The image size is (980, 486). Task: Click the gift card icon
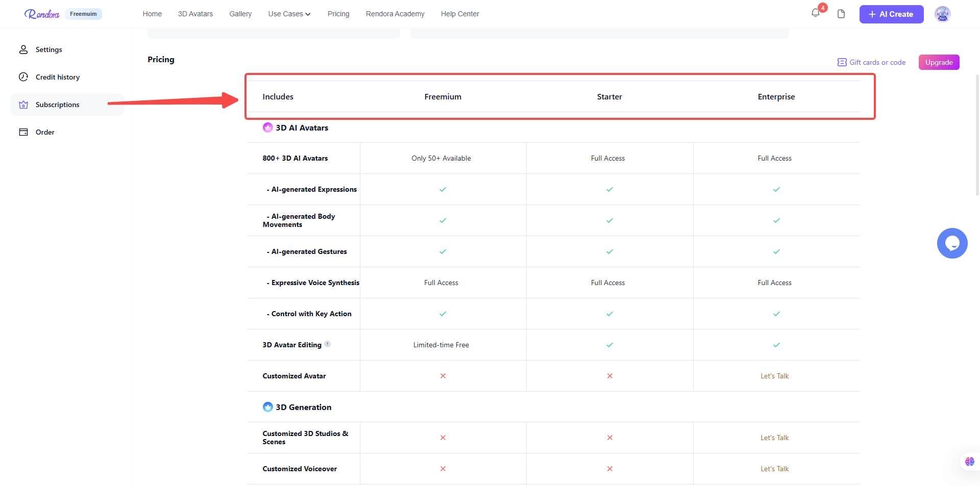coord(842,62)
